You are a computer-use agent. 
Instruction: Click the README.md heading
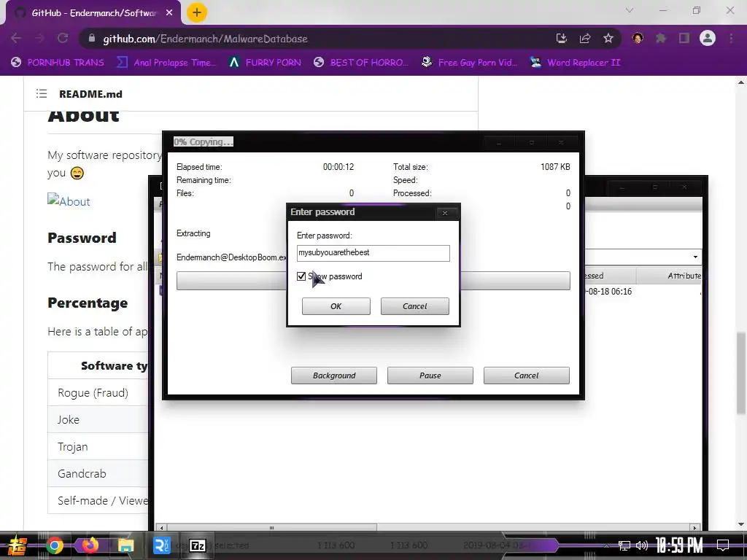[90, 94]
